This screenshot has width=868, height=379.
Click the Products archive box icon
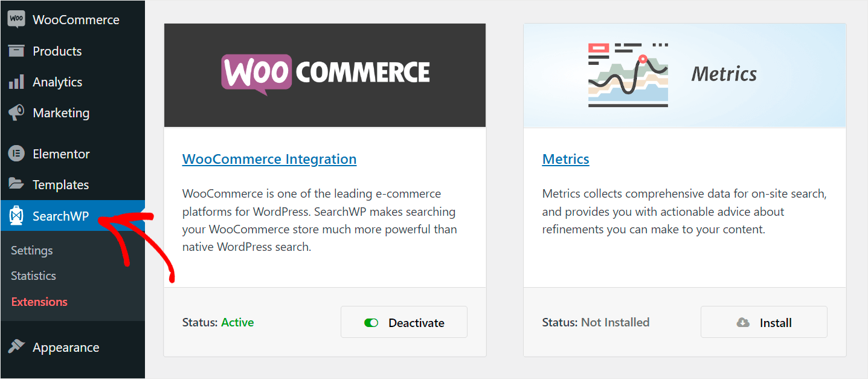(16, 51)
